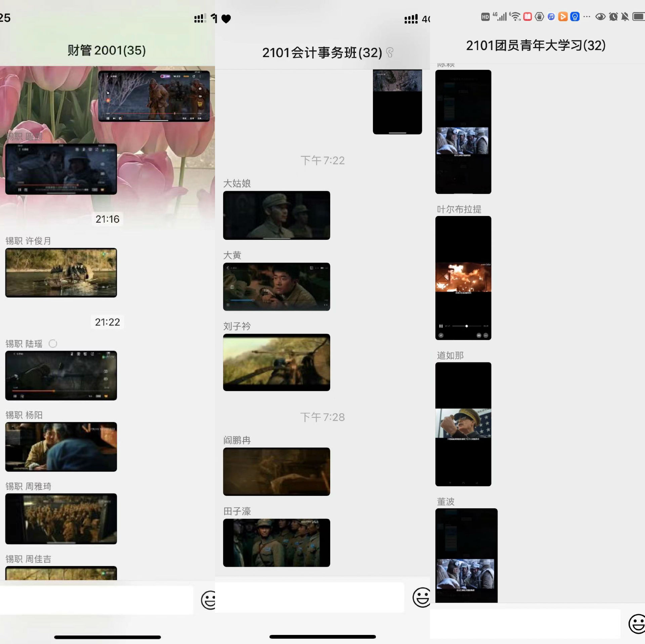Screen dimensions: 645x644
Task: Tap sender name 叶尔布拉提
Action: 459,209
